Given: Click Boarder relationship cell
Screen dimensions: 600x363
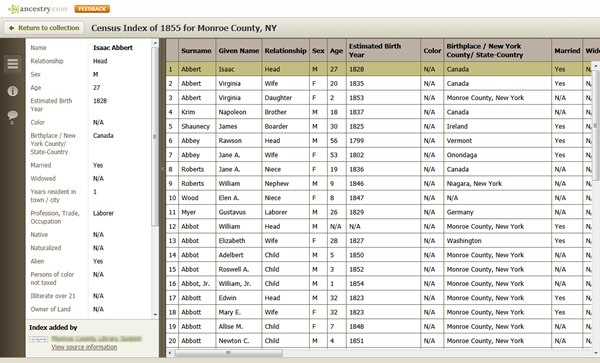Looking at the screenshot, I should pyautogui.click(x=285, y=127).
